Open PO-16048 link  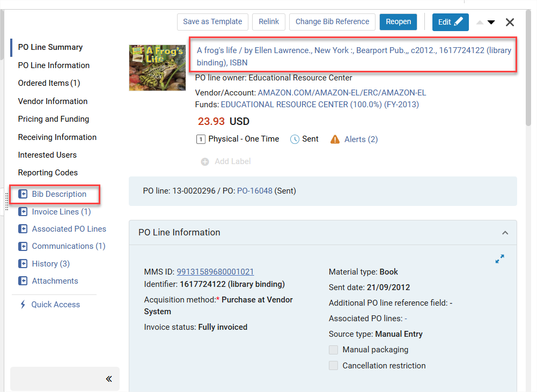point(254,191)
